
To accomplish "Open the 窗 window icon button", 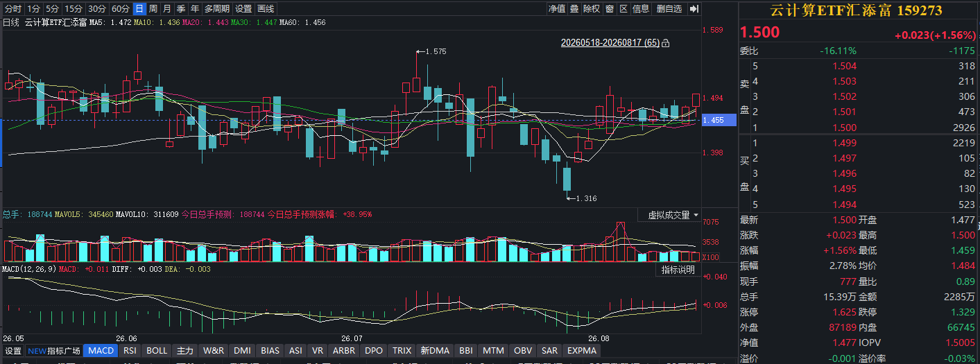I will [609, 8].
